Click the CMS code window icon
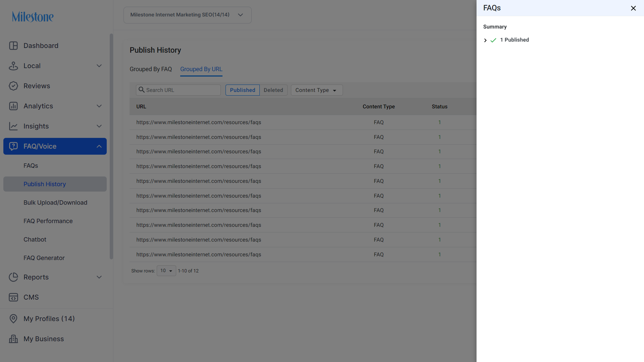Image resolution: width=644 pixels, height=362 pixels. coord(13,297)
